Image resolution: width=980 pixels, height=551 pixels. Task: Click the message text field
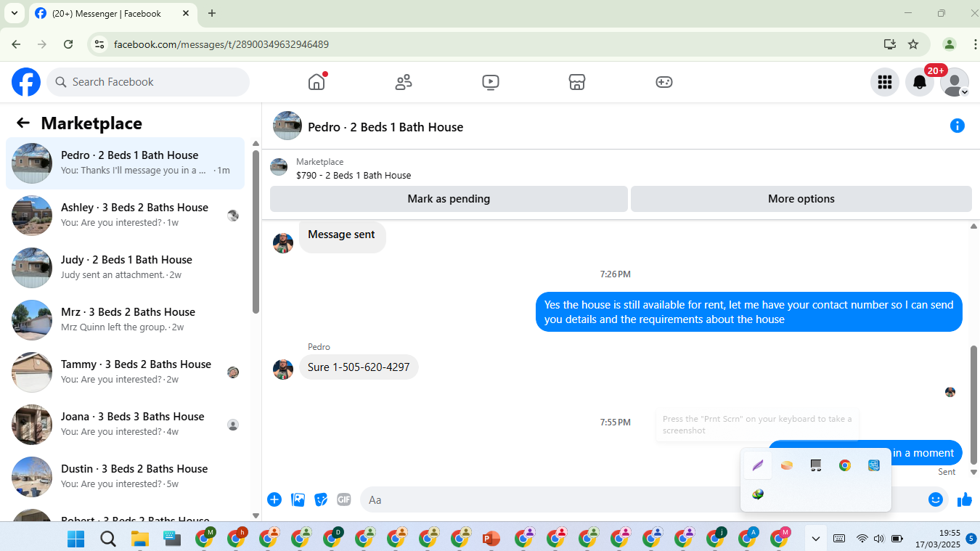(642, 499)
